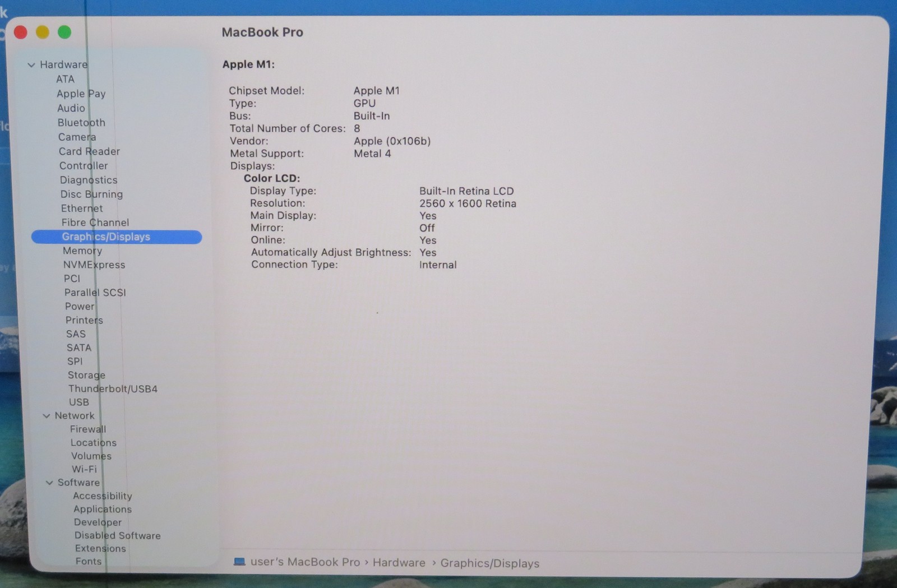Click the Automatically Adjust Brightness label

click(331, 252)
